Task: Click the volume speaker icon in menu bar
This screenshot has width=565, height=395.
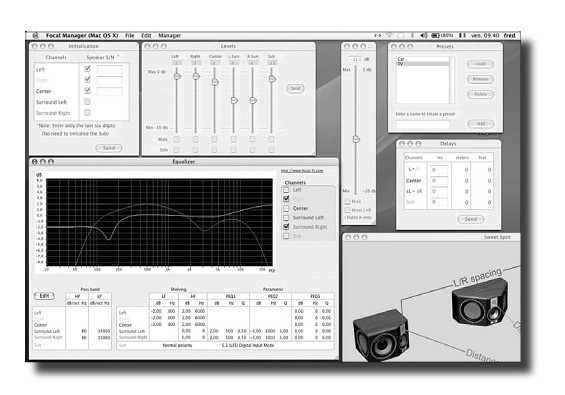Action: [424, 35]
